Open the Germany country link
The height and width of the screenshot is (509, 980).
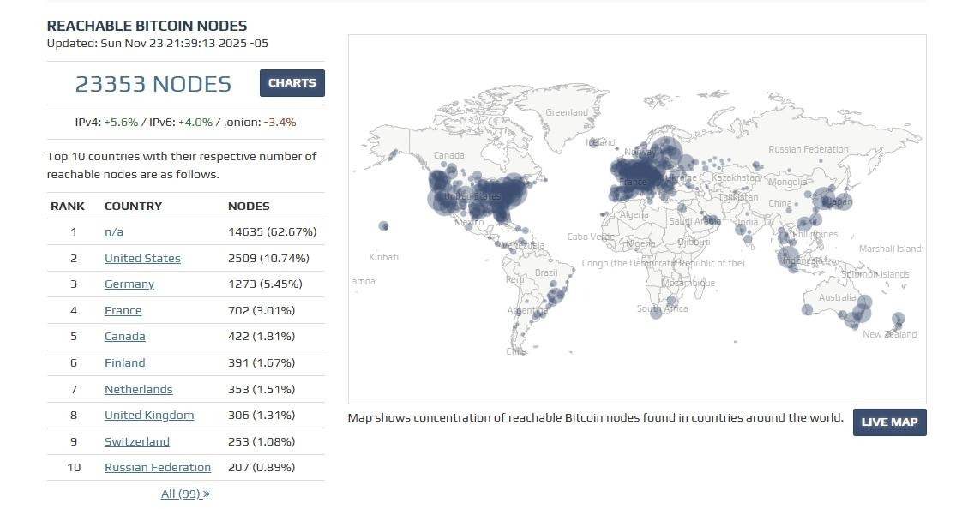tap(129, 284)
